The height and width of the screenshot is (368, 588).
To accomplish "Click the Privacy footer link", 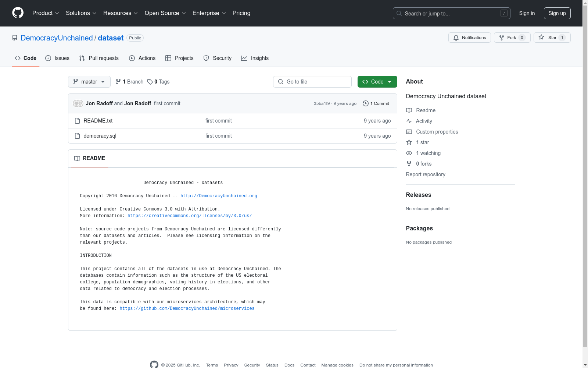I will click(231, 365).
